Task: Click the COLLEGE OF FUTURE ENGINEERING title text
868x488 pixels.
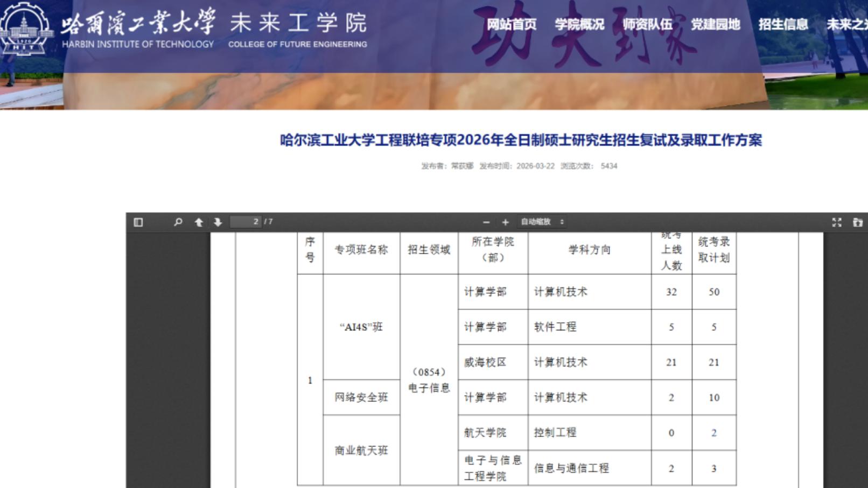Action: coord(298,45)
